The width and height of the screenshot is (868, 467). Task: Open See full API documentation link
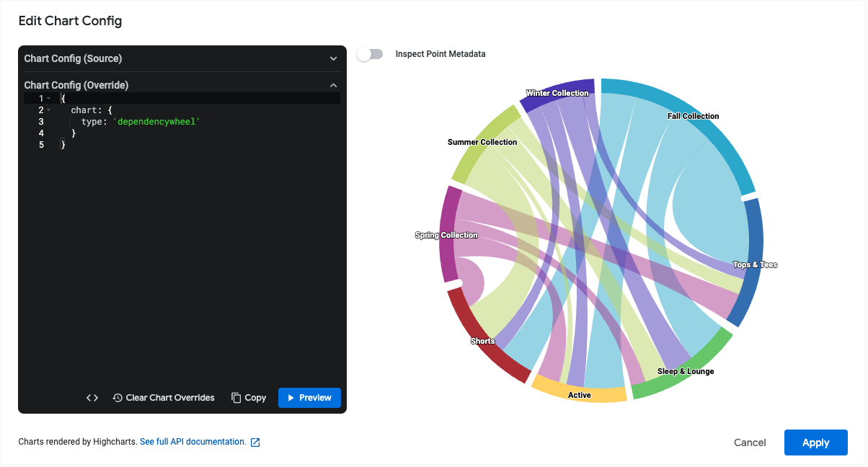[x=192, y=442]
